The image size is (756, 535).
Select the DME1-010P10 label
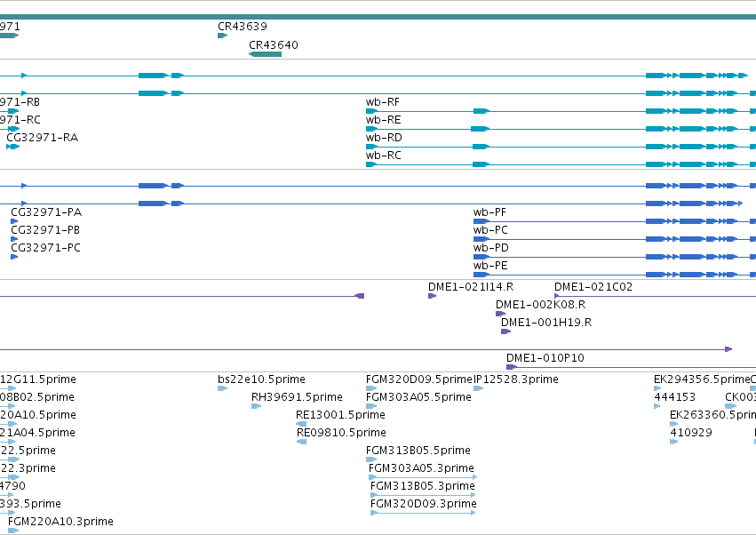[545, 358]
